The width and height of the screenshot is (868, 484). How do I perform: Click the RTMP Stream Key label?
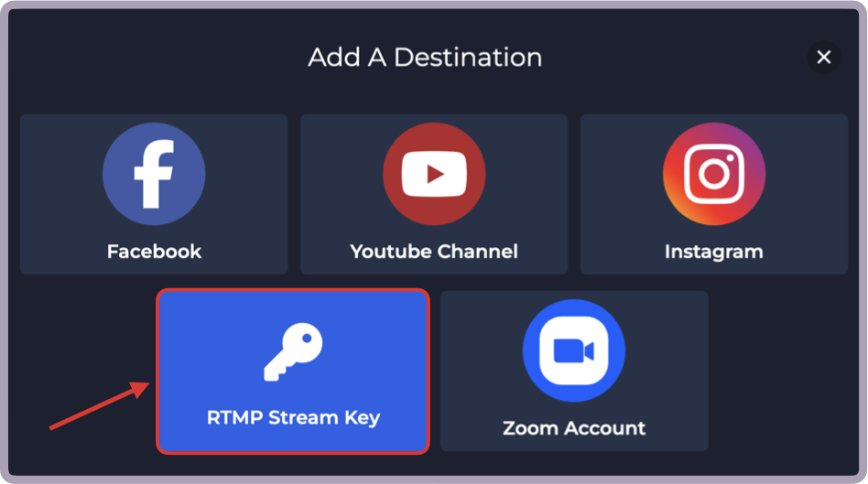(293, 417)
